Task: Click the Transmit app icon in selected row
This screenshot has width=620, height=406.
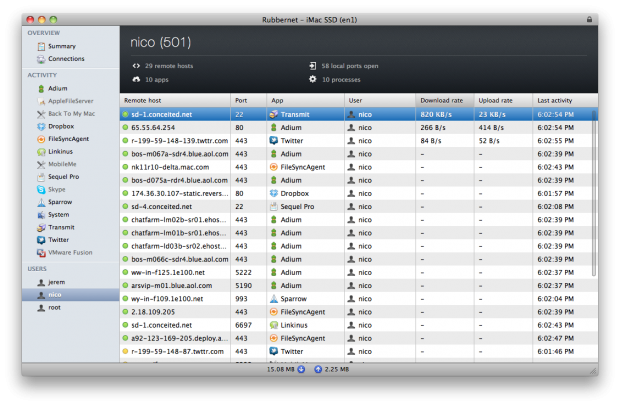Action: click(x=274, y=114)
